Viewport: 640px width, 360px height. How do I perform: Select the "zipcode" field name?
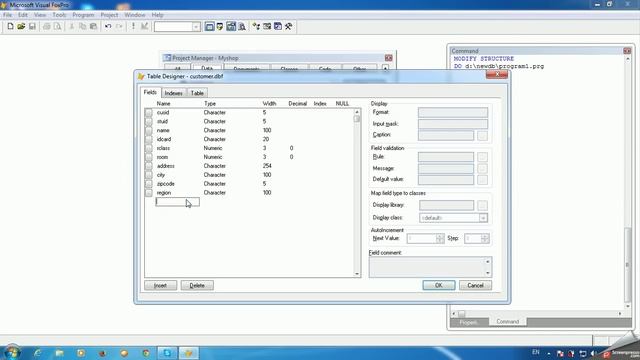tap(166, 184)
